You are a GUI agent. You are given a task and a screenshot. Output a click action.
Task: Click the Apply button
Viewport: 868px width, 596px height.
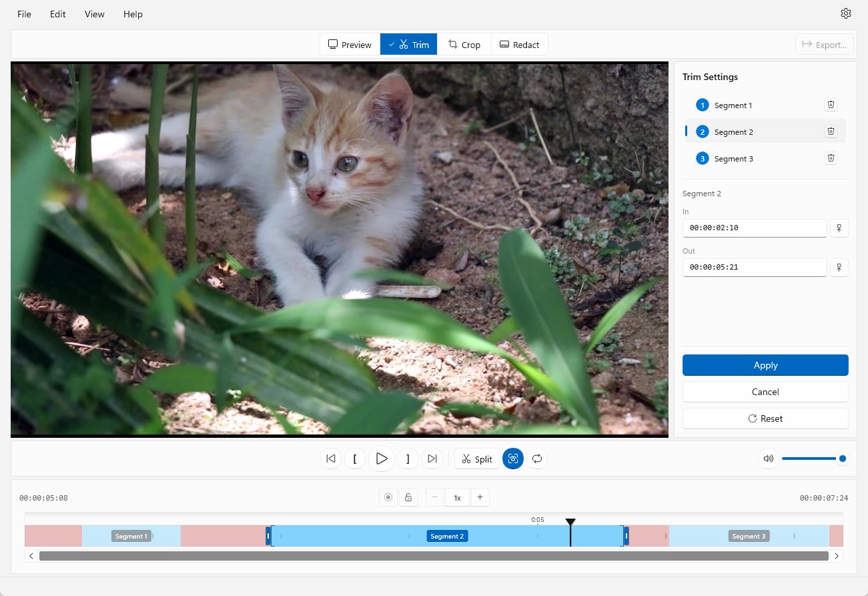click(765, 365)
